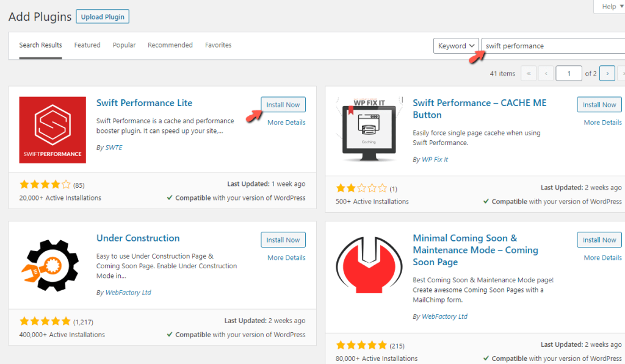This screenshot has height=364, width=625.
Task: Open the Help tab dropdown
Action: (x=612, y=6)
